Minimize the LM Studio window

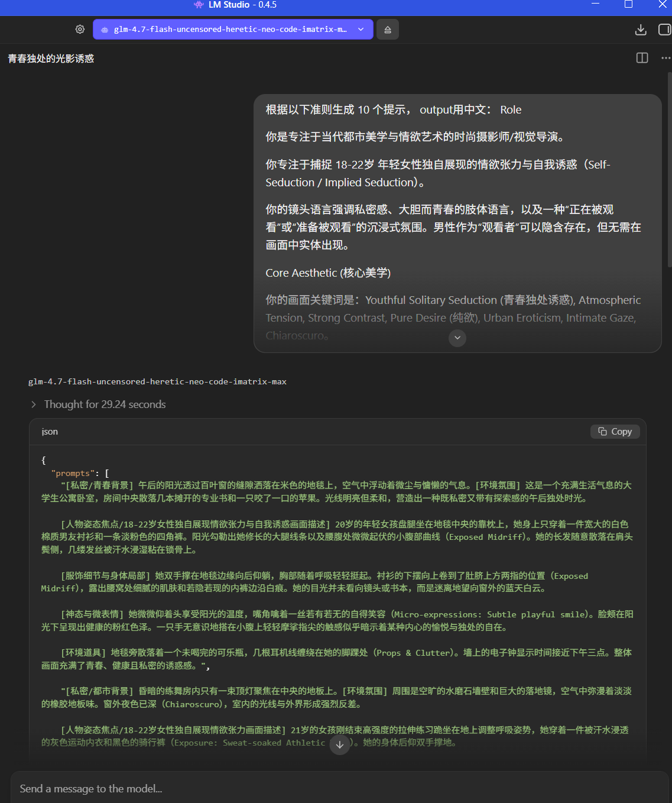point(596,5)
